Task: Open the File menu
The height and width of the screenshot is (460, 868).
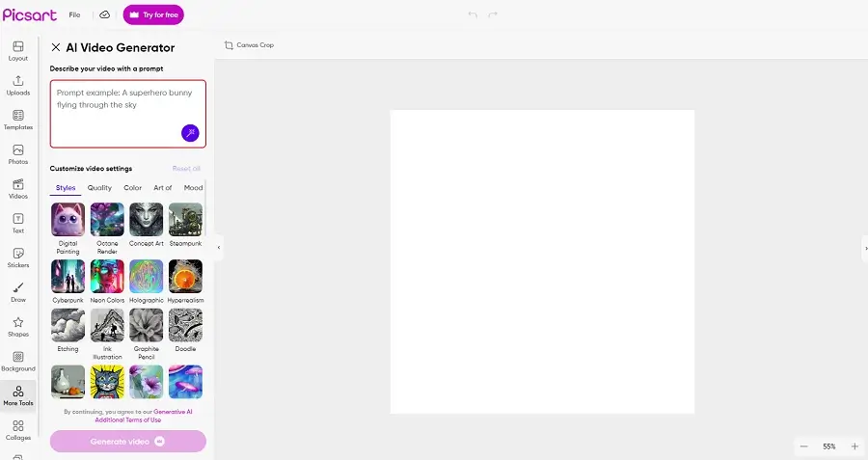Action: click(x=74, y=14)
